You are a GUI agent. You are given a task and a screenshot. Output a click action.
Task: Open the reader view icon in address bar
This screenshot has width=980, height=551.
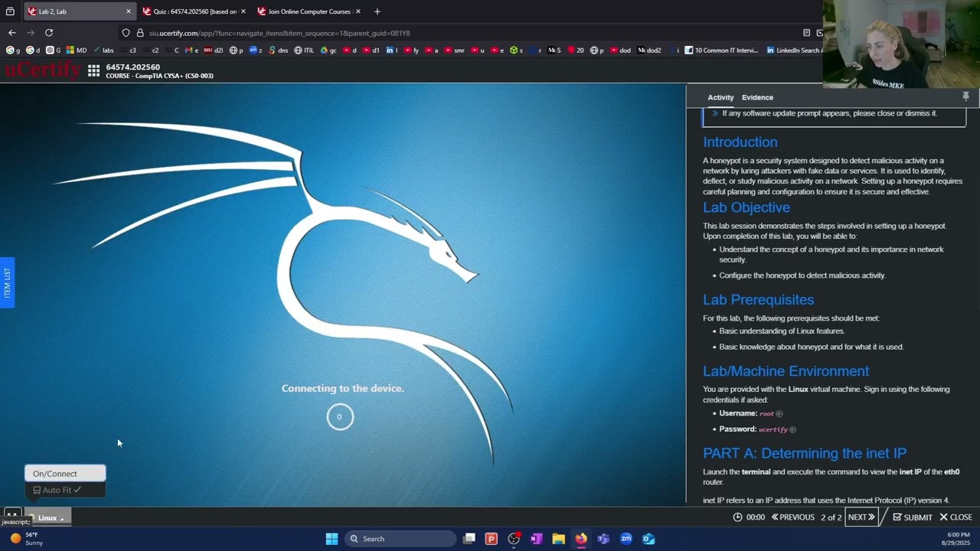(x=806, y=33)
